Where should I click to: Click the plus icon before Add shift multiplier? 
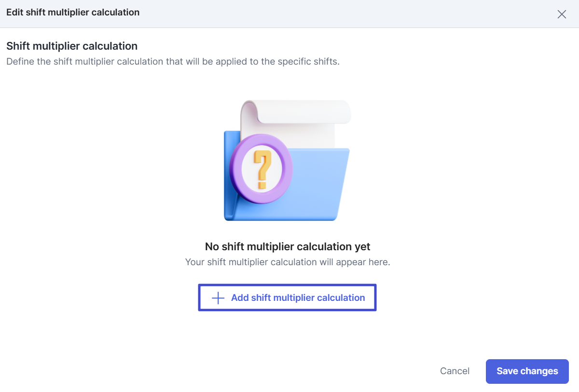tap(218, 298)
